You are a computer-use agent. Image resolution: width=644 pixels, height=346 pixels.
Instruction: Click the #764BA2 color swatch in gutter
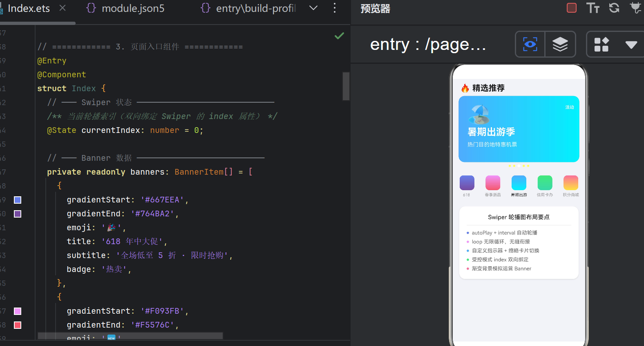click(x=18, y=214)
